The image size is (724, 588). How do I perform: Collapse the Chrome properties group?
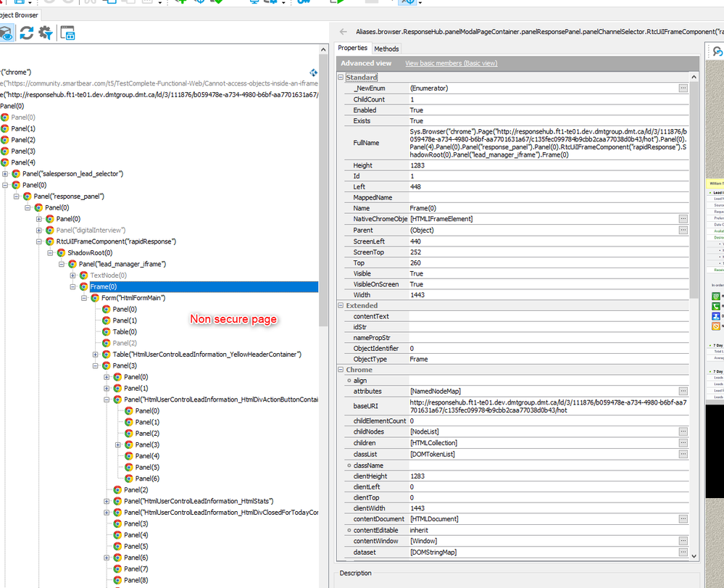(x=341, y=370)
